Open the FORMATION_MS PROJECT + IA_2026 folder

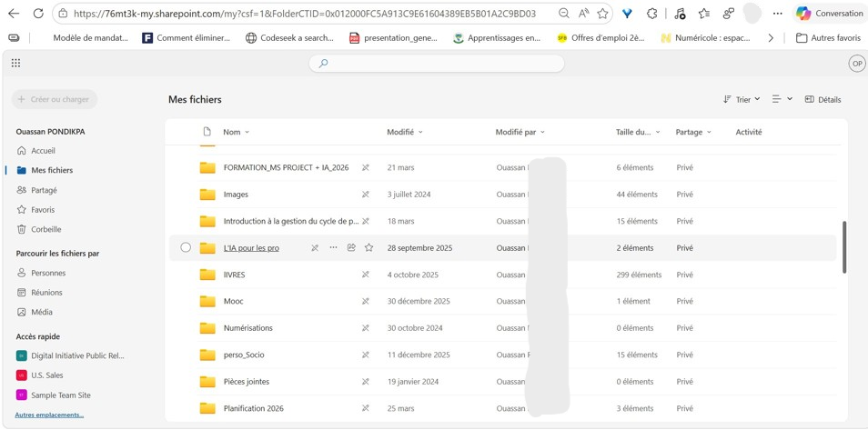coord(287,167)
